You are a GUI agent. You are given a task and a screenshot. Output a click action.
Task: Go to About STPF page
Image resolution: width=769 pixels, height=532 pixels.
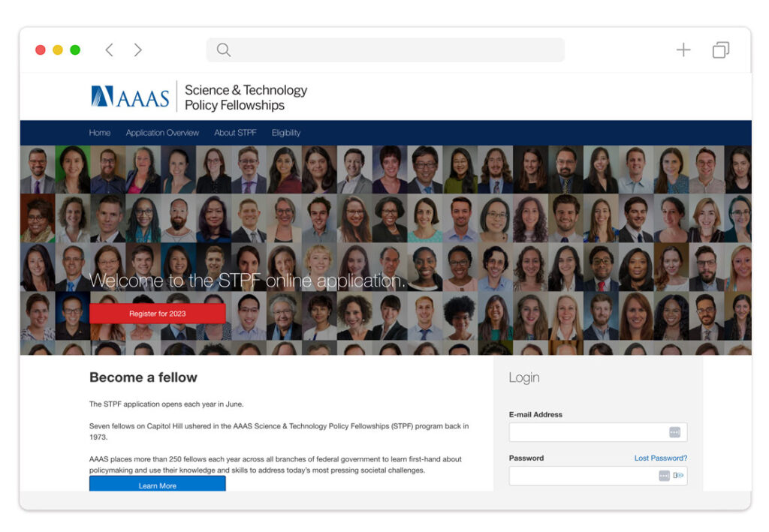click(235, 133)
